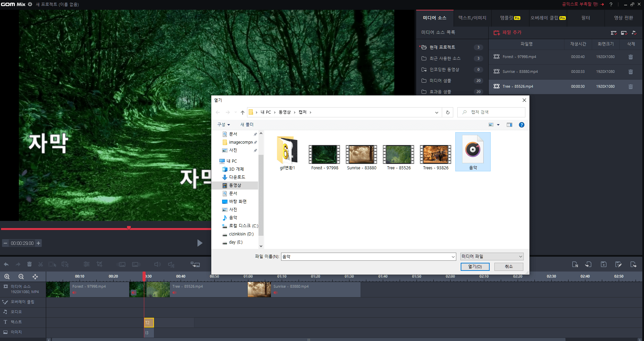Click 파일 추가 to add a file
This screenshot has height=341, width=644.
508,33
